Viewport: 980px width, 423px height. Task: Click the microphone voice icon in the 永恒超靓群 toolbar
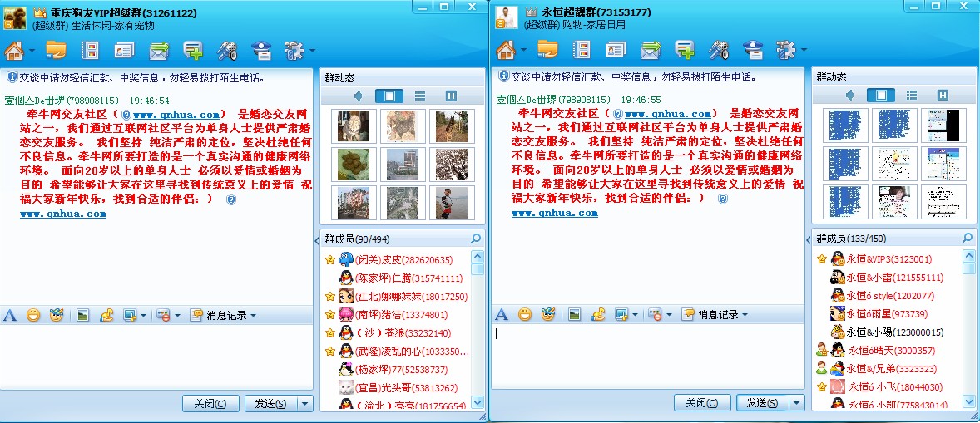[719, 51]
